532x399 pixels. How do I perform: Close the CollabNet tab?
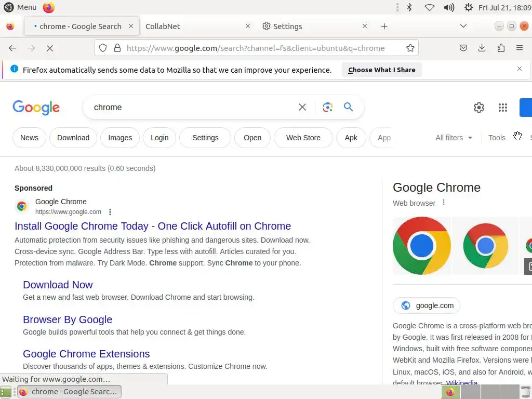click(x=248, y=26)
